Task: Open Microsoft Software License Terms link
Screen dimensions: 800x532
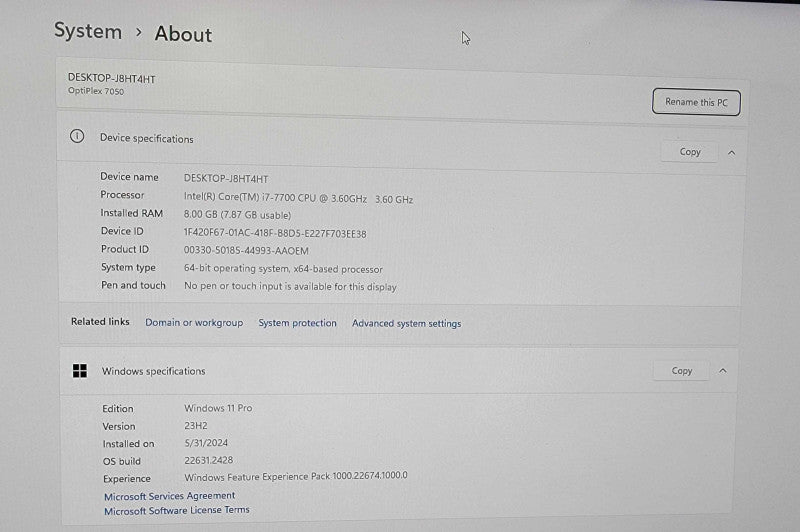Action: pyautogui.click(x=177, y=510)
